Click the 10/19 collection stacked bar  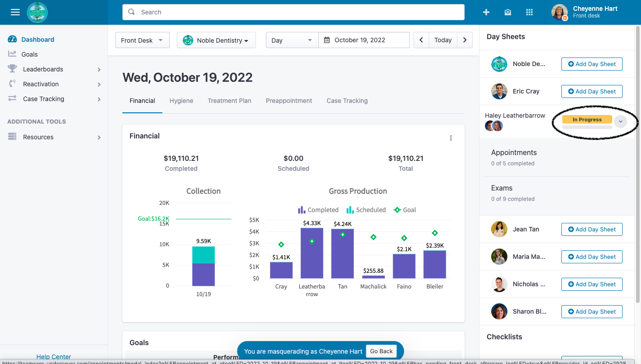click(203, 266)
